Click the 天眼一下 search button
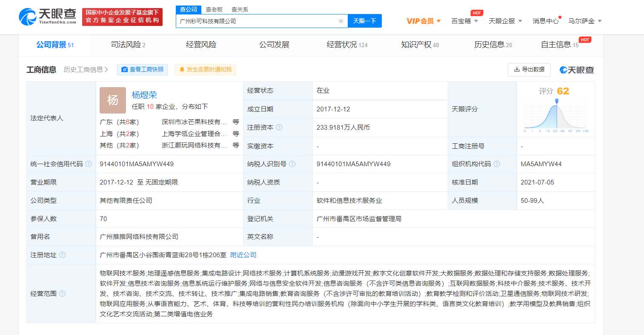 (365, 21)
